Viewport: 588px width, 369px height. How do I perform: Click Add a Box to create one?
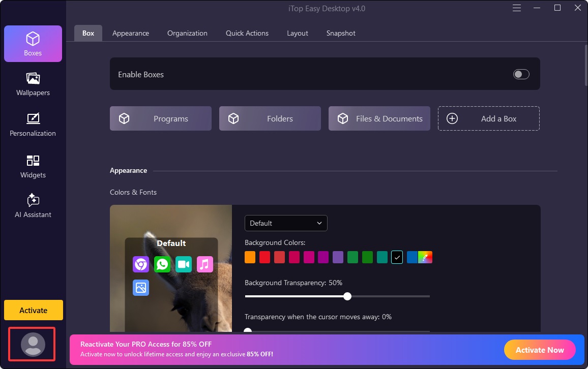pos(488,118)
